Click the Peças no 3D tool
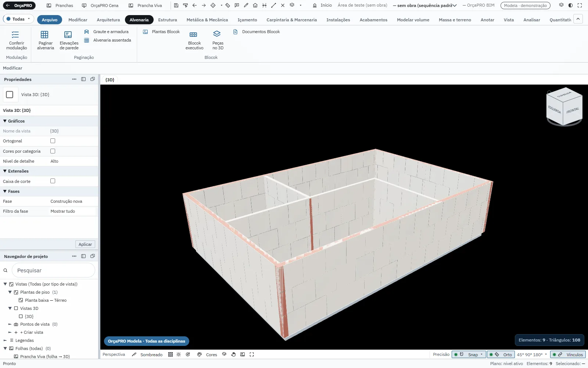This screenshot has height=368, width=588. (218, 40)
